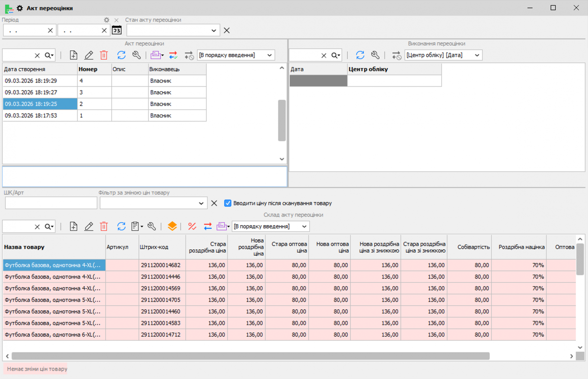Open the period settings gear icon
588x379 pixels.
point(107,20)
